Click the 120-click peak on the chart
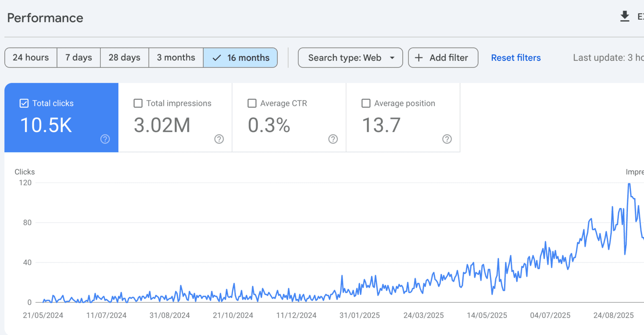 click(629, 184)
